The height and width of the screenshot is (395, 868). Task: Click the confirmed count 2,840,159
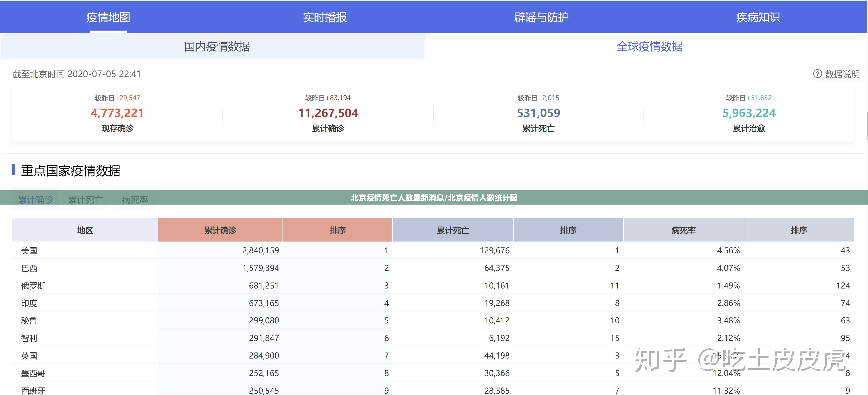tap(261, 251)
